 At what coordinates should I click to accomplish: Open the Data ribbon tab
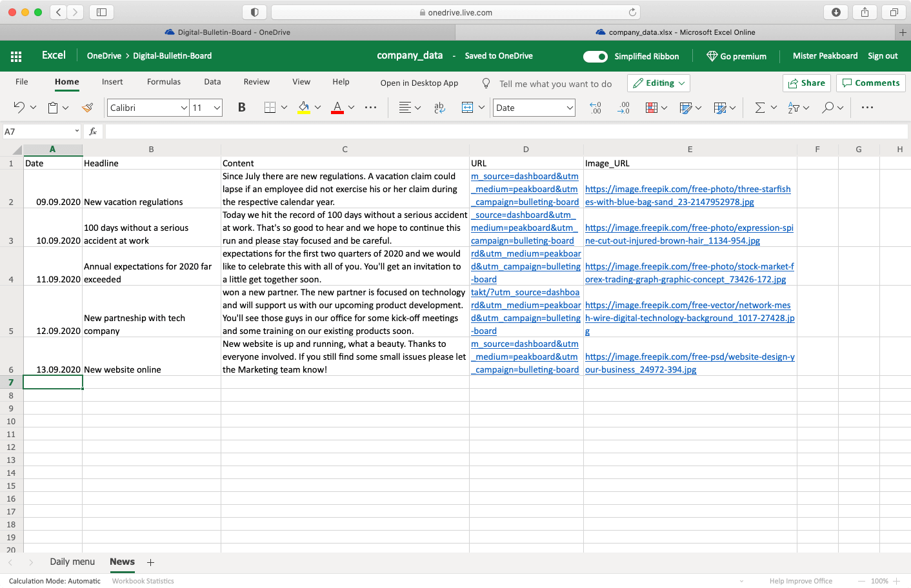212,82
